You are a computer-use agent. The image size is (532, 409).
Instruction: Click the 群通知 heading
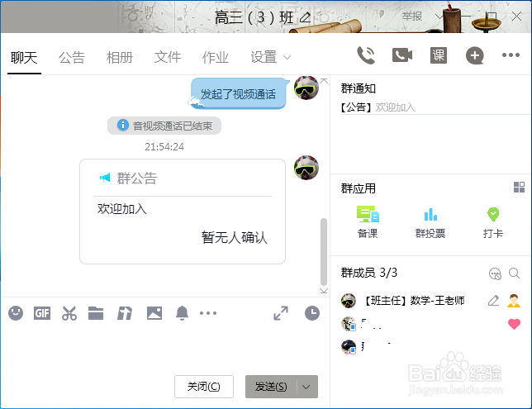[358, 88]
